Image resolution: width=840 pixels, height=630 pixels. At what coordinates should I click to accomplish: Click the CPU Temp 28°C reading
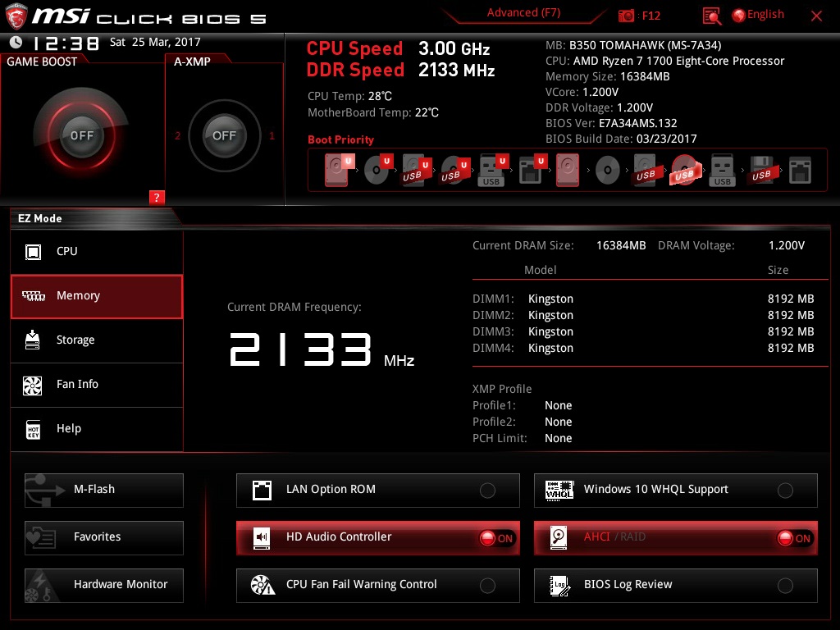click(x=349, y=96)
